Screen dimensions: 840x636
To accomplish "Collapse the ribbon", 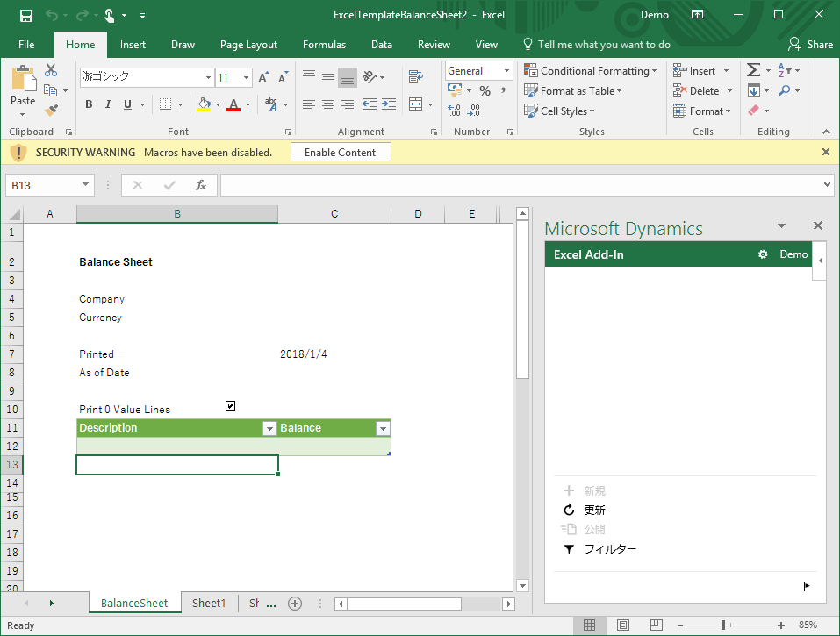I will tap(826, 132).
